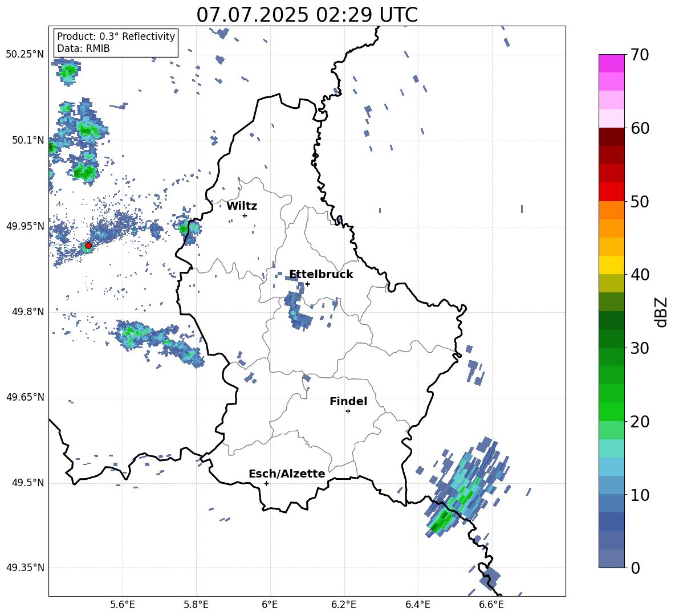
Task: Click the Ettelbruck station cross marker
Action: (x=307, y=284)
